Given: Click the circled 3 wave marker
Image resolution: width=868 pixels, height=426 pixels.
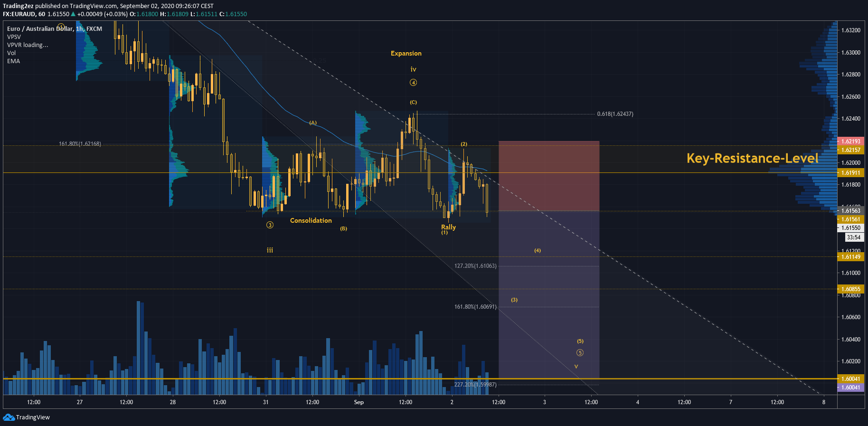Looking at the screenshot, I should click(x=270, y=225).
